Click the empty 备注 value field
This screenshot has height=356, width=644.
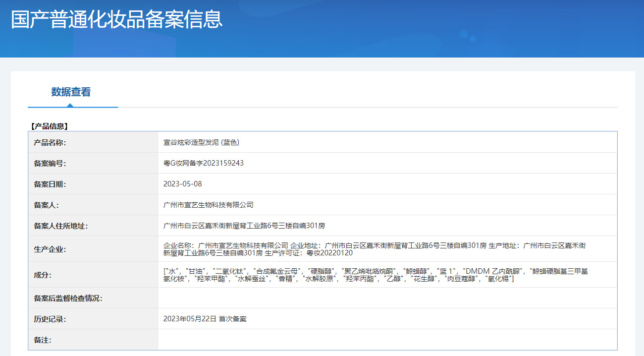tap(347, 340)
